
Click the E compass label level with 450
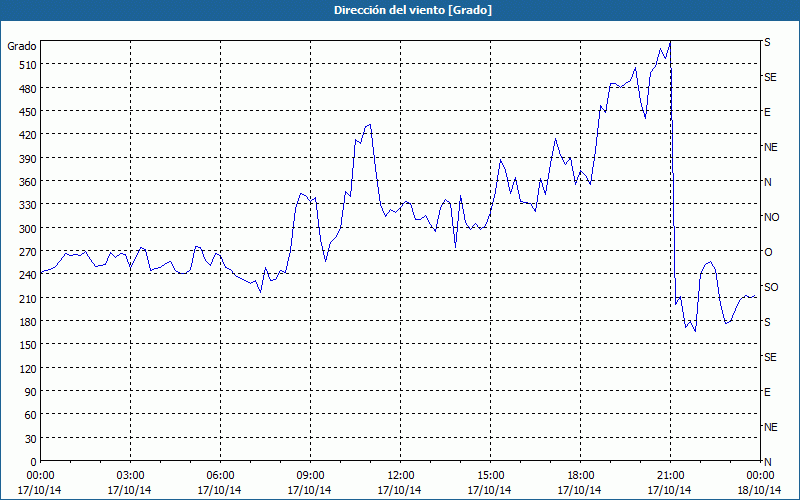[767, 112]
